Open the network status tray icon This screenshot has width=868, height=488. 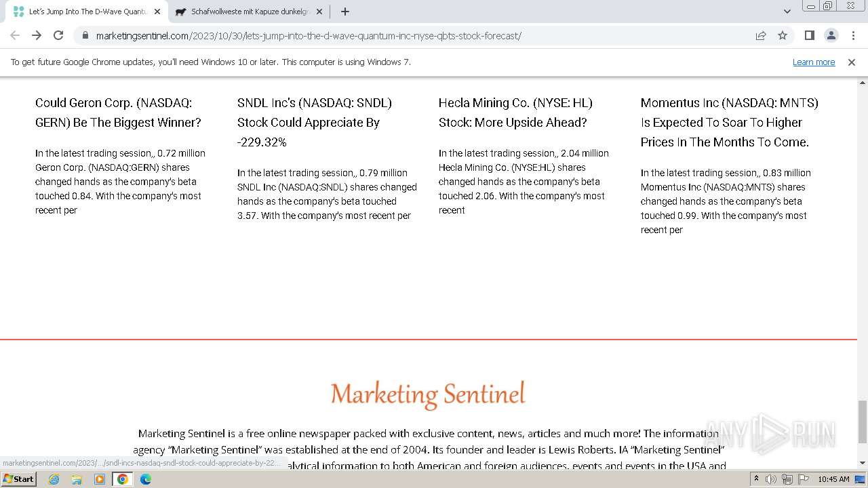[787, 479]
